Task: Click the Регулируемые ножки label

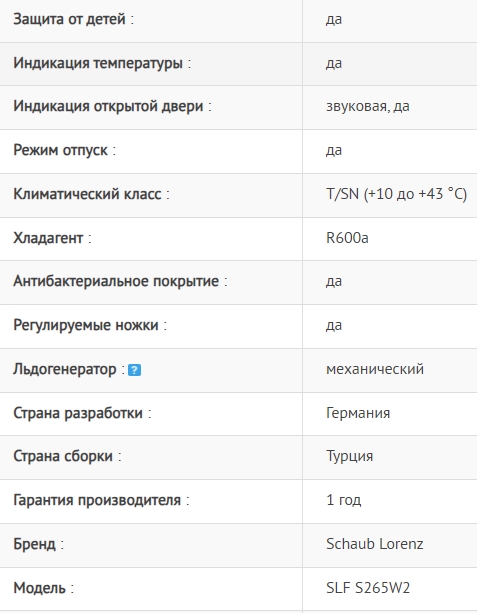Action: 86,325
